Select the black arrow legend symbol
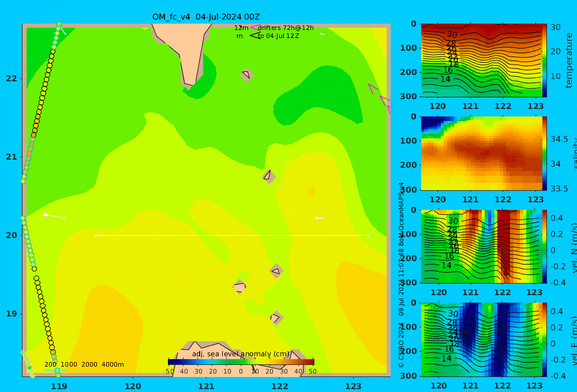577x392 pixels. pos(255,36)
